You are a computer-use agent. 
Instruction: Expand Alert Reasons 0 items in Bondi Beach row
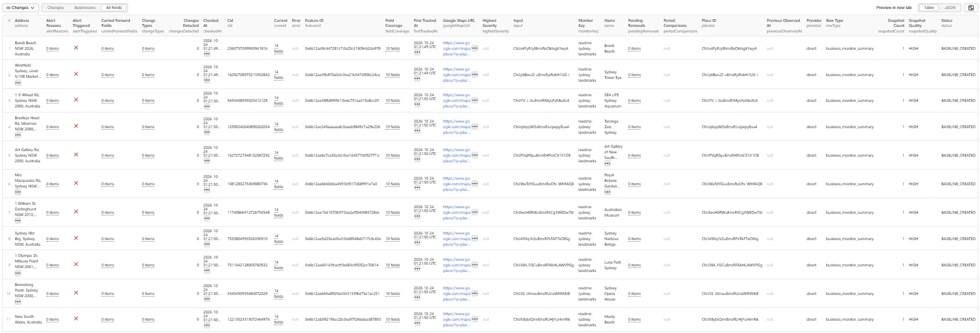point(53,49)
